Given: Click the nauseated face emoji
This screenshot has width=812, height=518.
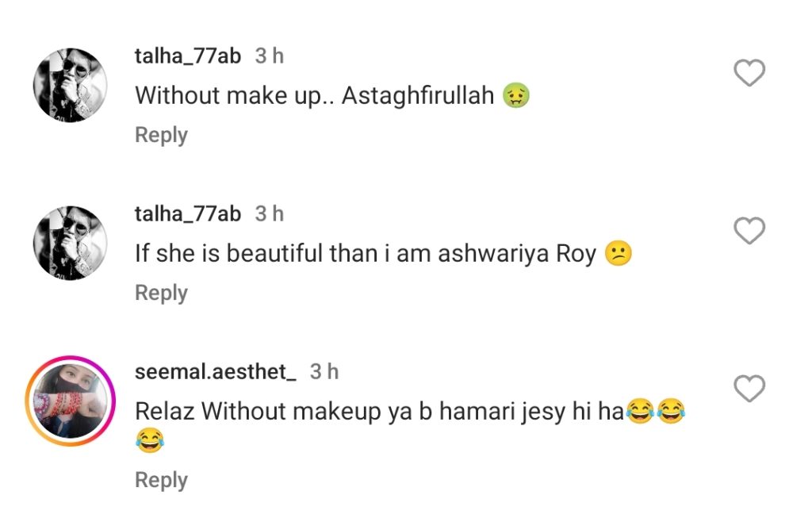Looking at the screenshot, I should pyautogui.click(x=516, y=96).
